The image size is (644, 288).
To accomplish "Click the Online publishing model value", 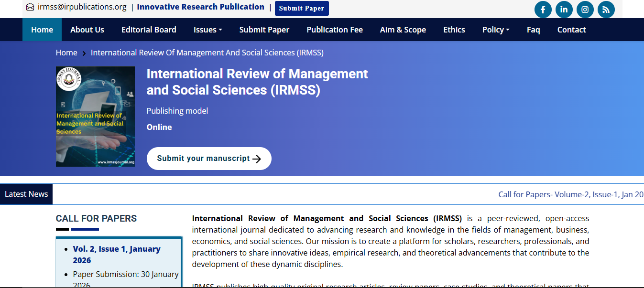I will (x=159, y=127).
